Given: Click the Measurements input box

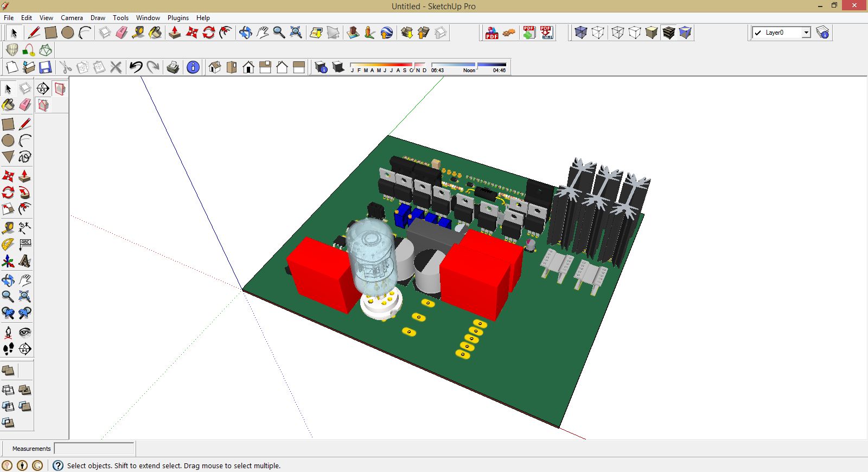Looking at the screenshot, I should click(94, 449).
